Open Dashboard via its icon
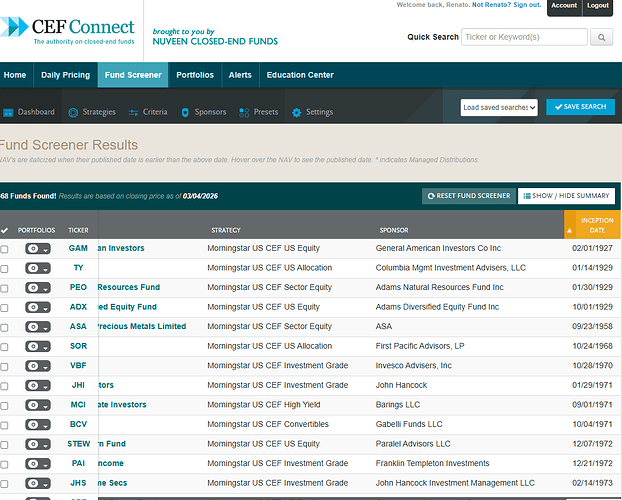This screenshot has width=622, height=500. pyautogui.click(x=8, y=113)
